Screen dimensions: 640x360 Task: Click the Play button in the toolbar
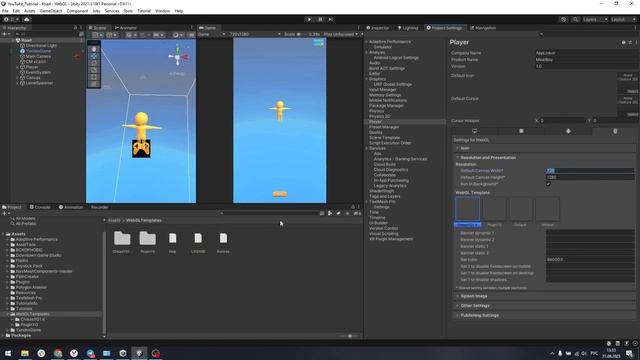tap(309, 19)
